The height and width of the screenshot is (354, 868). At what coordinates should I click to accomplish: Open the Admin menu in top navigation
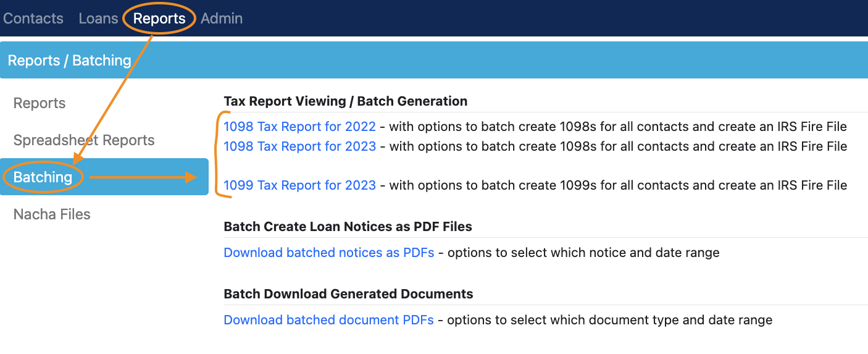(222, 19)
